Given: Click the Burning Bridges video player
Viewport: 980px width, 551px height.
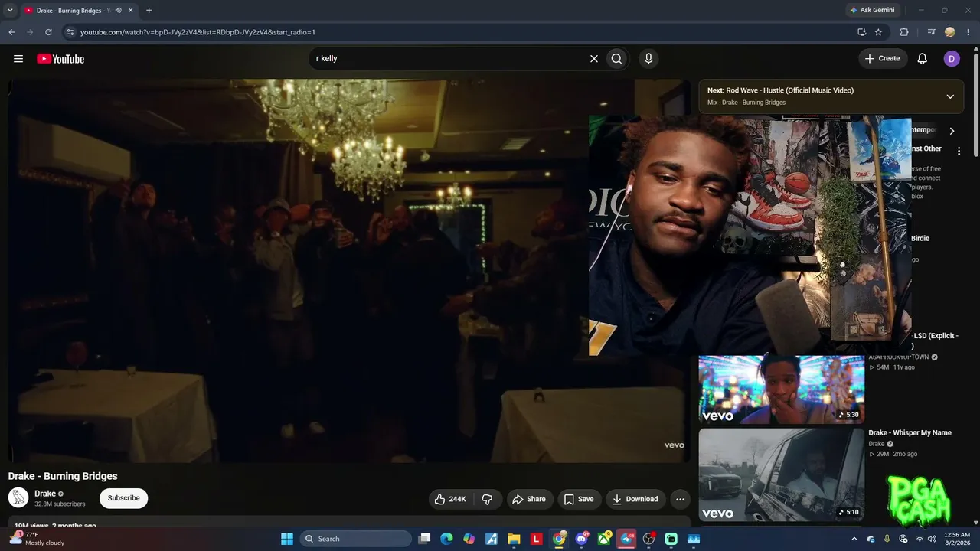Looking at the screenshot, I should tap(349, 271).
